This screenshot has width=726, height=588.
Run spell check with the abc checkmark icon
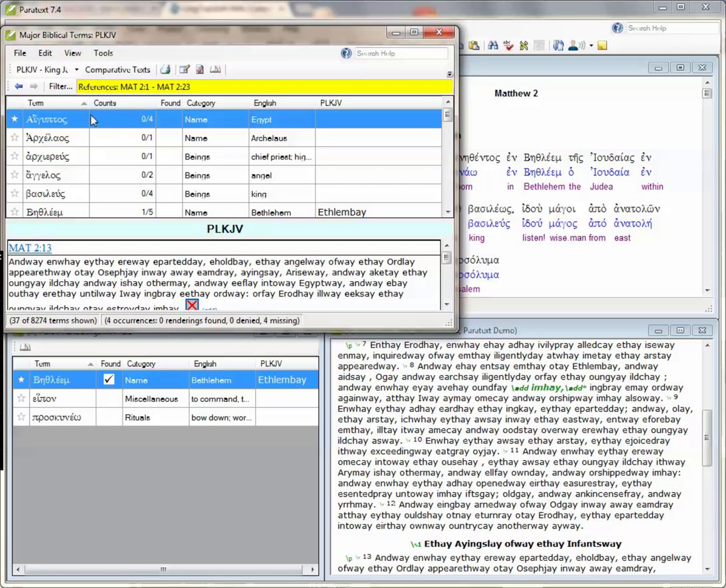508,45
